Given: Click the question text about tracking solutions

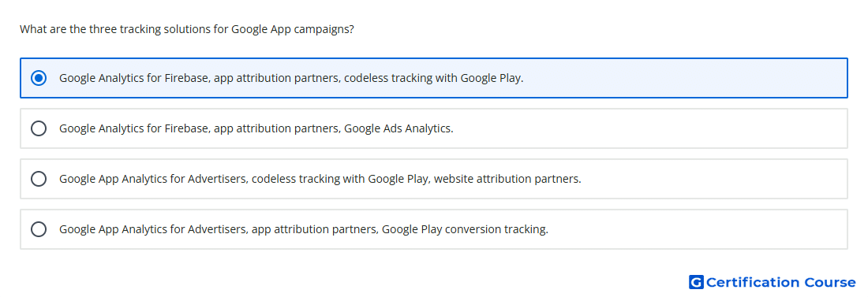Looking at the screenshot, I should (x=186, y=29).
